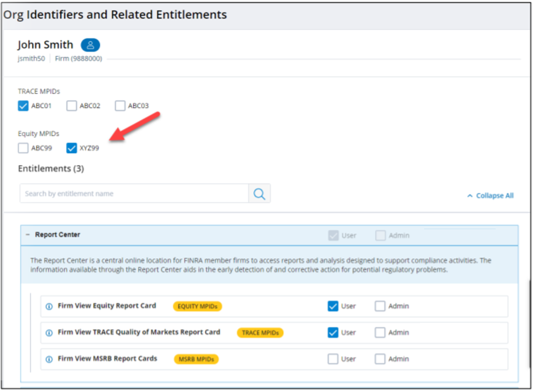This screenshot has width=535, height=392.
Task: Uncheck User for TRACE Quality of Markets card
Action: click(x=332, y=332)
